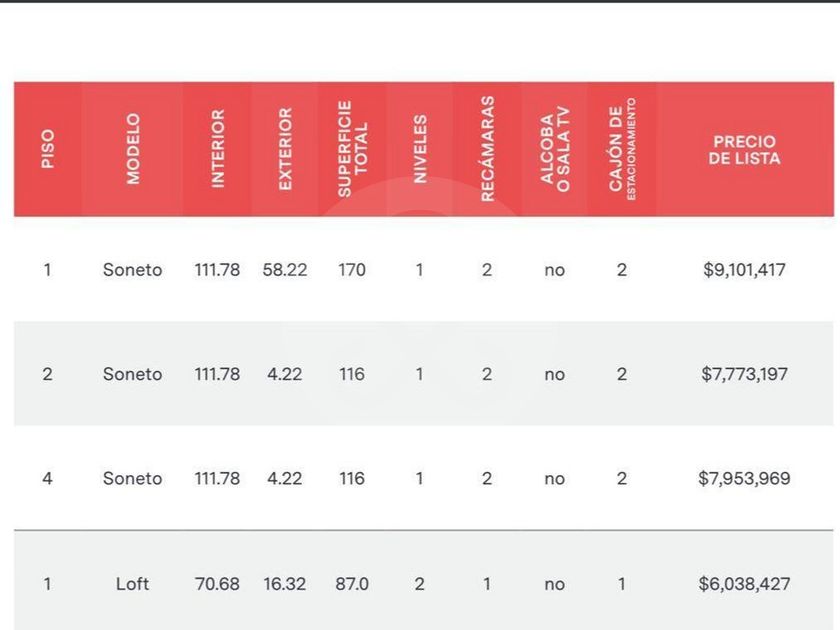The image size is (840, 630).
Task: Click the Loft model cell
Action: pyautogui.click(x=132, y=583)
